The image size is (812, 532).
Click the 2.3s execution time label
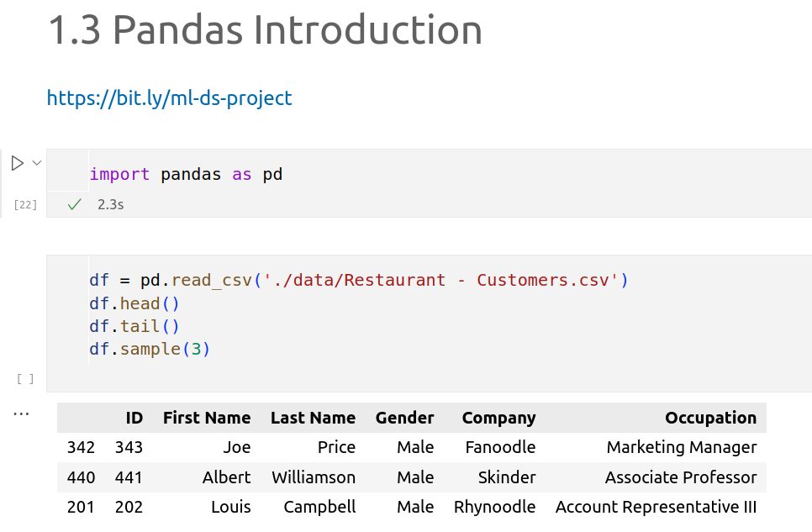coord(110,204)
